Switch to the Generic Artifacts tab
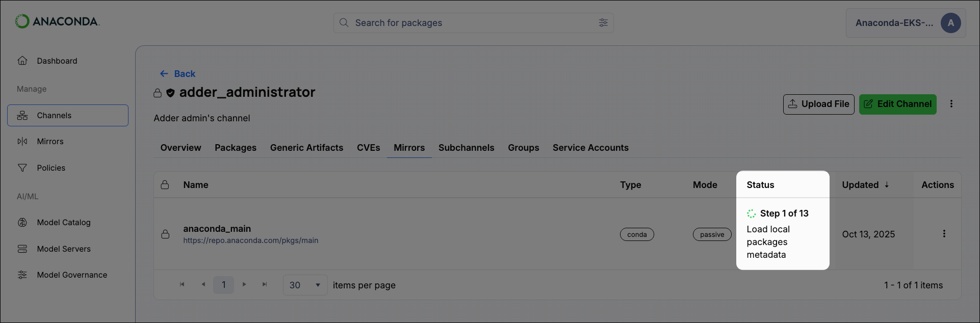This screenshot has height=323, width=980. click(306, 148)
